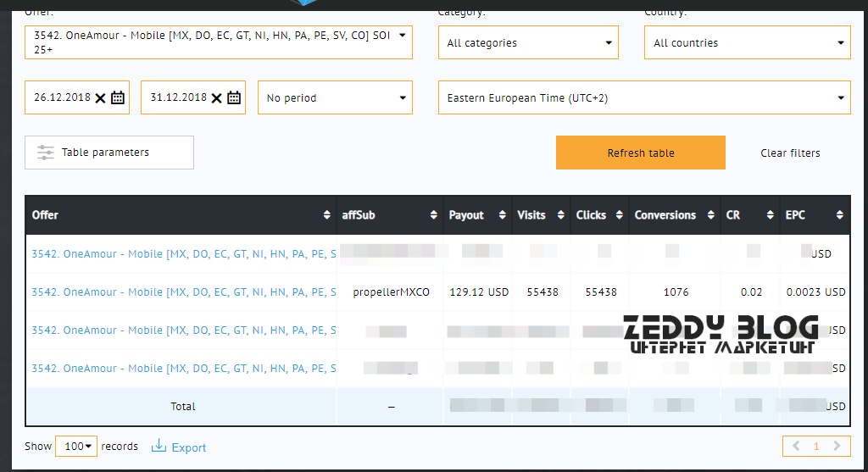Clear the 26.12.2018 start date with X
868x472 pixels.
pos(100,98)
